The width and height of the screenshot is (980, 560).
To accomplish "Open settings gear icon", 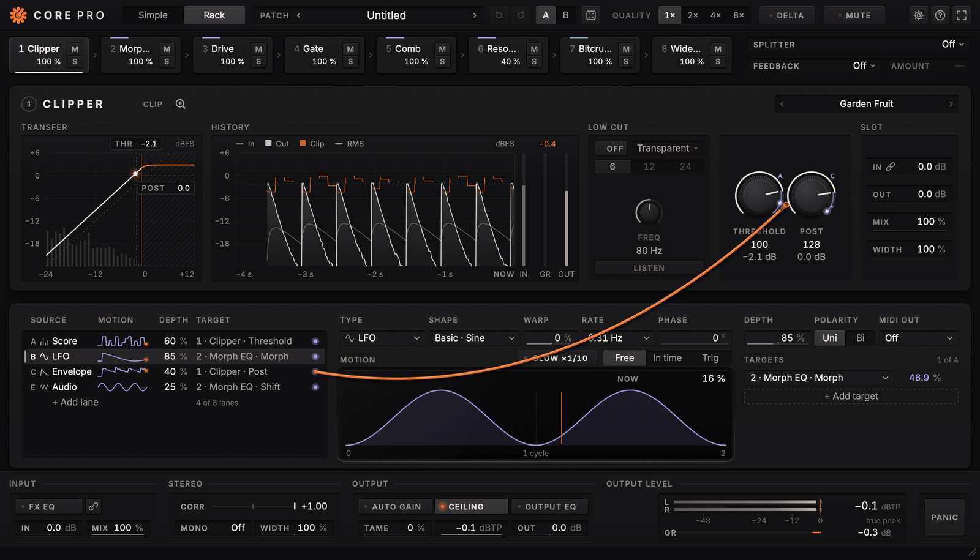I will coord(919,15).
